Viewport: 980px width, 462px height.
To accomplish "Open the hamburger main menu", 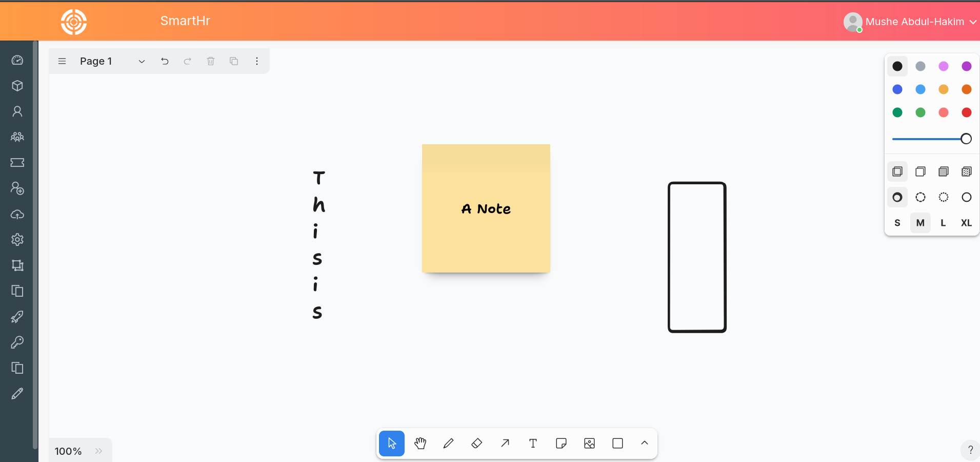I will [x=62, y=61].
